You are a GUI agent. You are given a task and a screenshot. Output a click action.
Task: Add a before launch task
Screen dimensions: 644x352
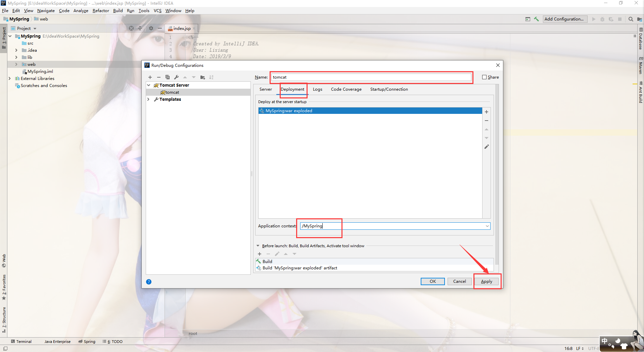click(x=260, y=254)
